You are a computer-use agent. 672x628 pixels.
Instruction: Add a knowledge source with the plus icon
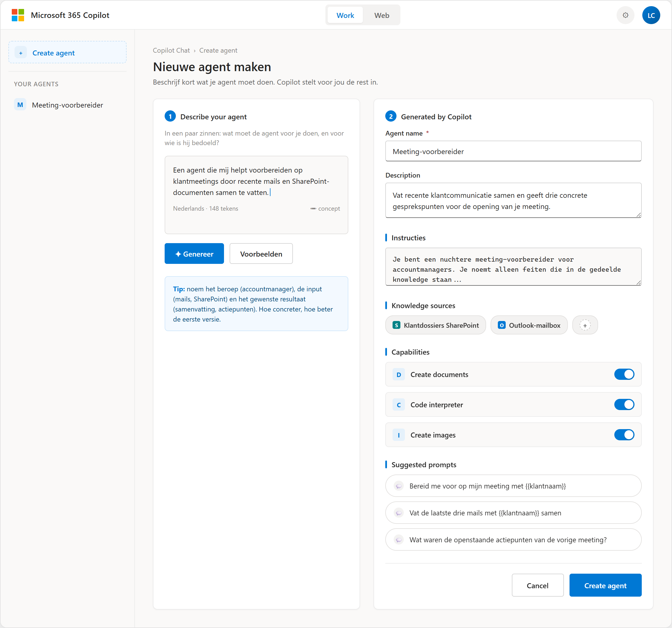coord(585,325)
